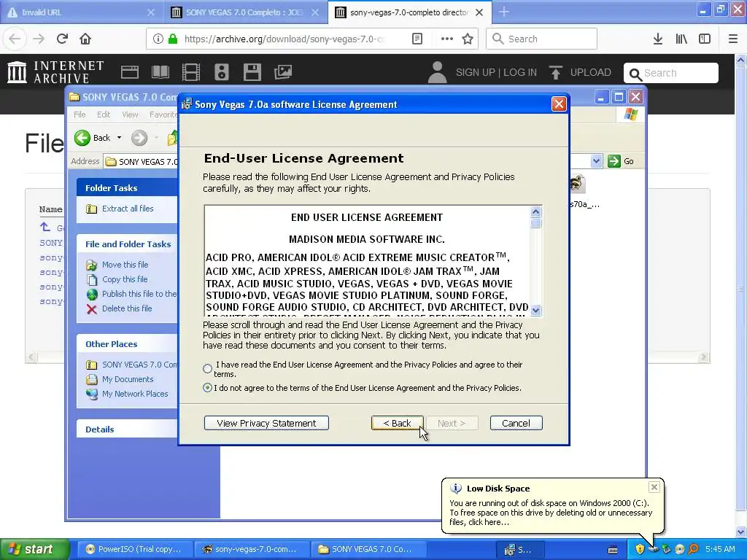
Task: Click LOG IN link
Action: point(519,72)
